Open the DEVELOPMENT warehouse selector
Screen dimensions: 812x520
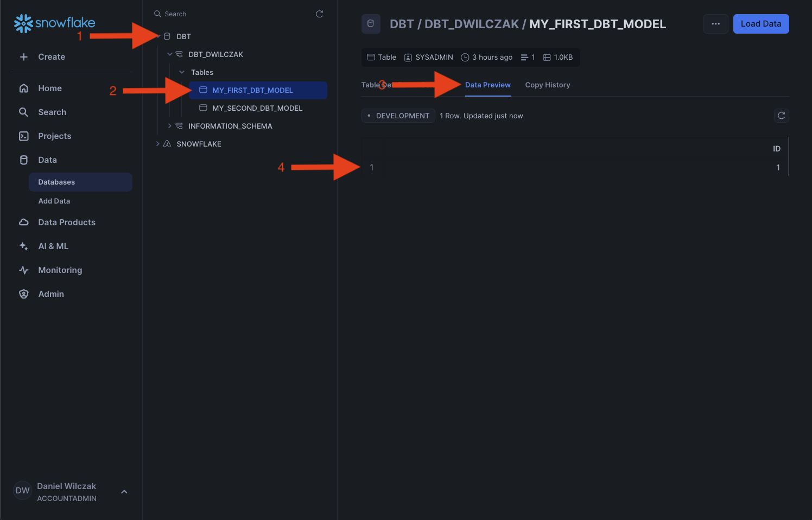point(398,116)
